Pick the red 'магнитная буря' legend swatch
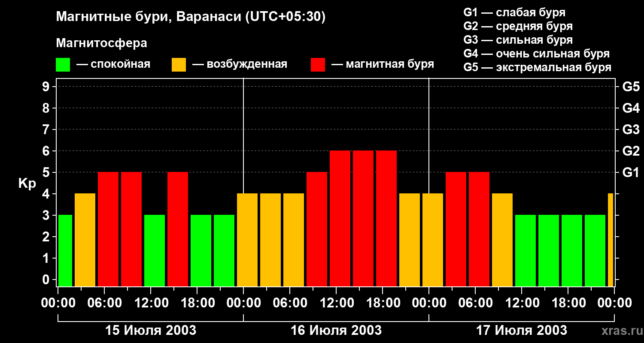The width and height of the screenshot is (644, 343). (x=318, y=64)
